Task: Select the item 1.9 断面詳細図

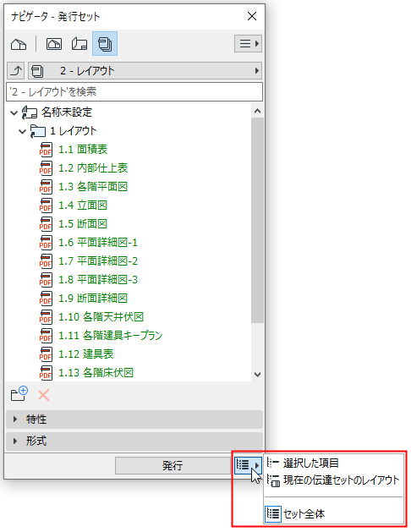Action: 93,299
